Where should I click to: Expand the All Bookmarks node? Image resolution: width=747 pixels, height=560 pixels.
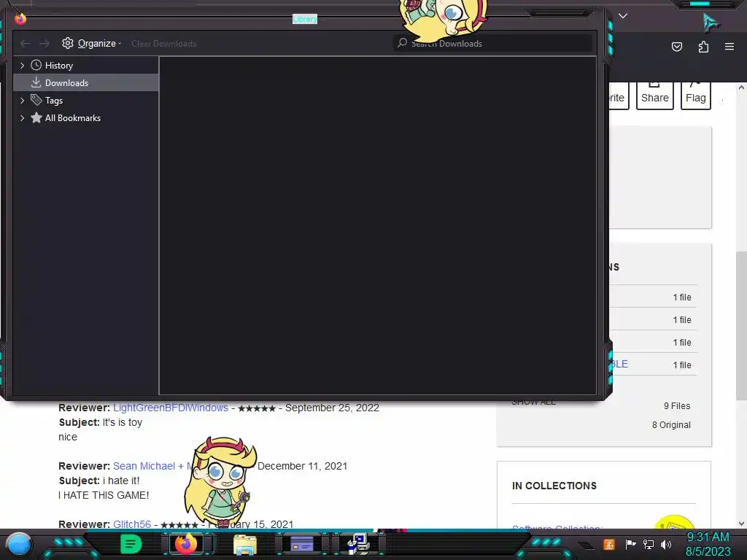(22, 118)
